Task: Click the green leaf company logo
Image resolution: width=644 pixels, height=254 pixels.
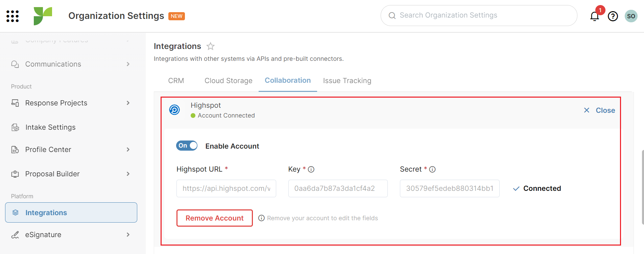Action: [x=43, y=16]
